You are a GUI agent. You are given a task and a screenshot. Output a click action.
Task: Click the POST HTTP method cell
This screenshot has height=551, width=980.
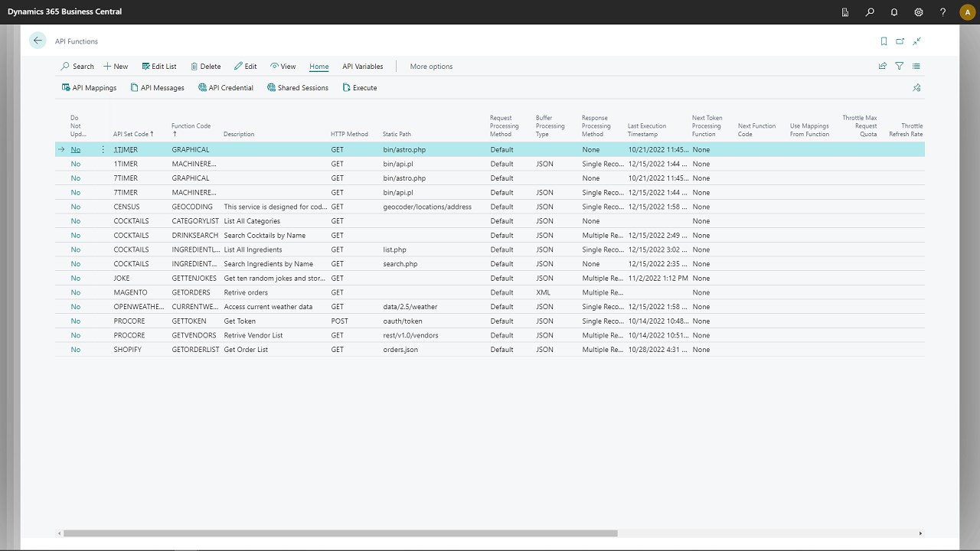339,321
